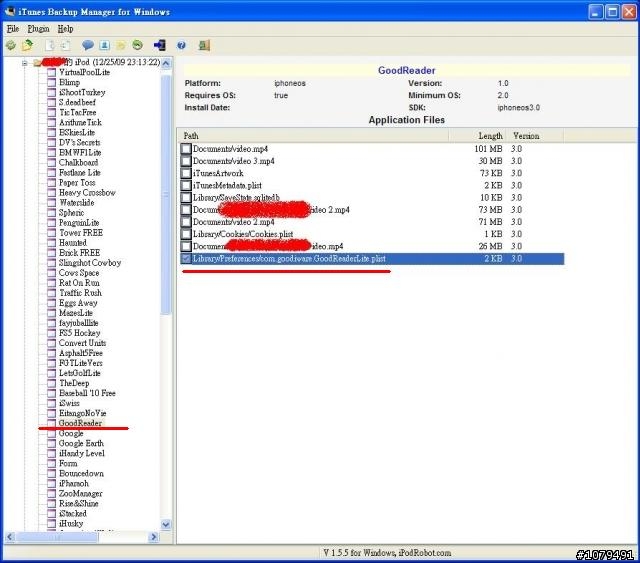Click the tree vertical scrollbar thumb
The height and width of the screenshot is (563, 640).
coord(166,195)
